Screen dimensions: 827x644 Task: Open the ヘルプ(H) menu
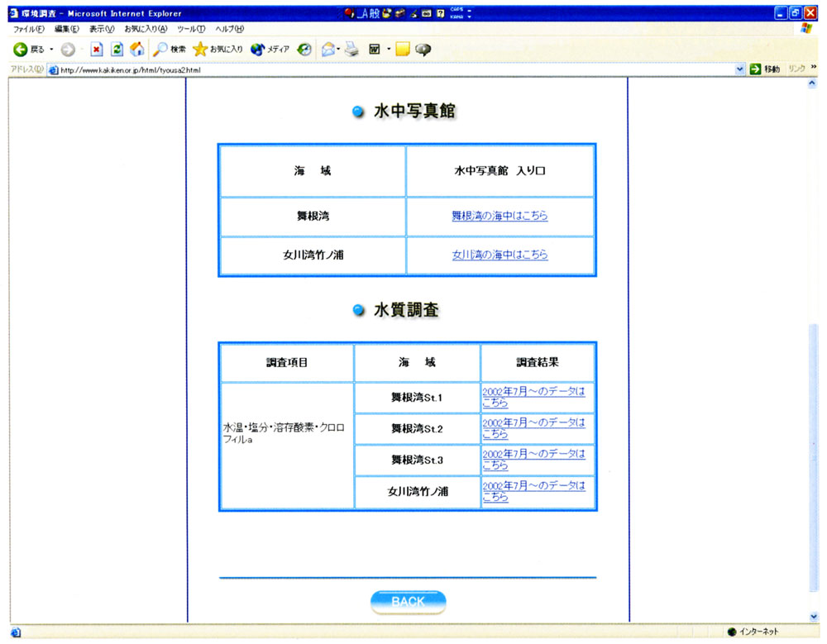229,29
